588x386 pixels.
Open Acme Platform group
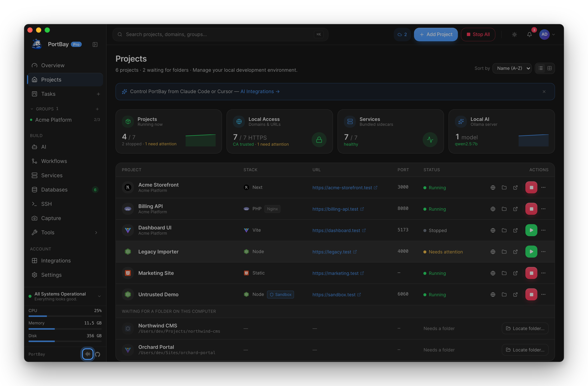[x=65, y=120]
